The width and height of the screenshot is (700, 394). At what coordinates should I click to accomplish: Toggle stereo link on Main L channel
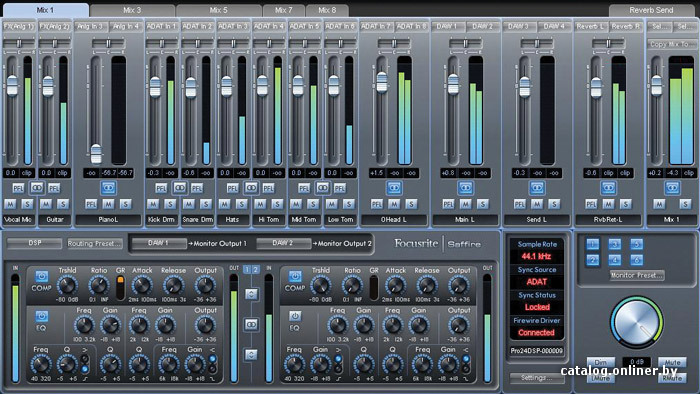465,188
